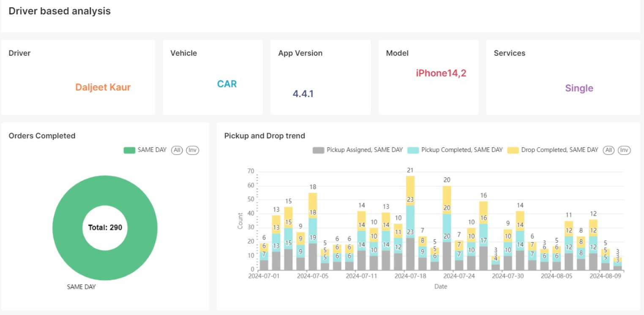Click the x-axis date 2024-08-05
Screen dimensions: 644x315
click(x=557, y=276)
